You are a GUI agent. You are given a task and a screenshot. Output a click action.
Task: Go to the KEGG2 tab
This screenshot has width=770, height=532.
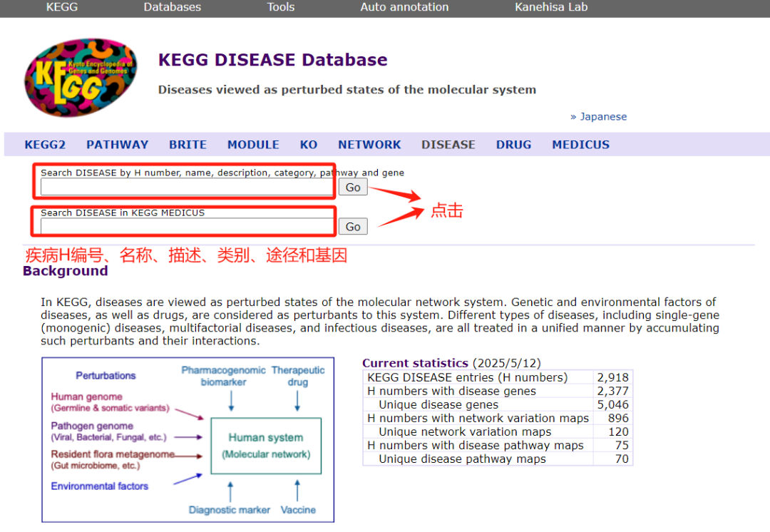coord(45,145)
